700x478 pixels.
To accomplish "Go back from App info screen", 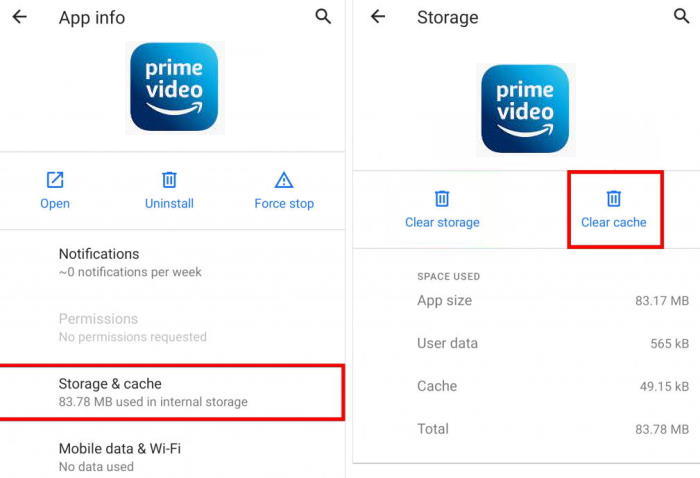I will 19,17.
